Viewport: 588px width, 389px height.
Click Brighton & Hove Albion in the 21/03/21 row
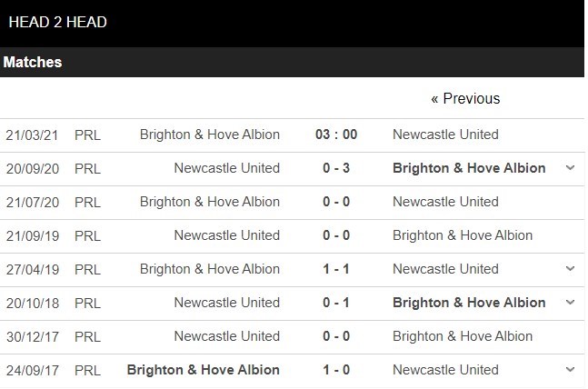(x=210, y=135)
